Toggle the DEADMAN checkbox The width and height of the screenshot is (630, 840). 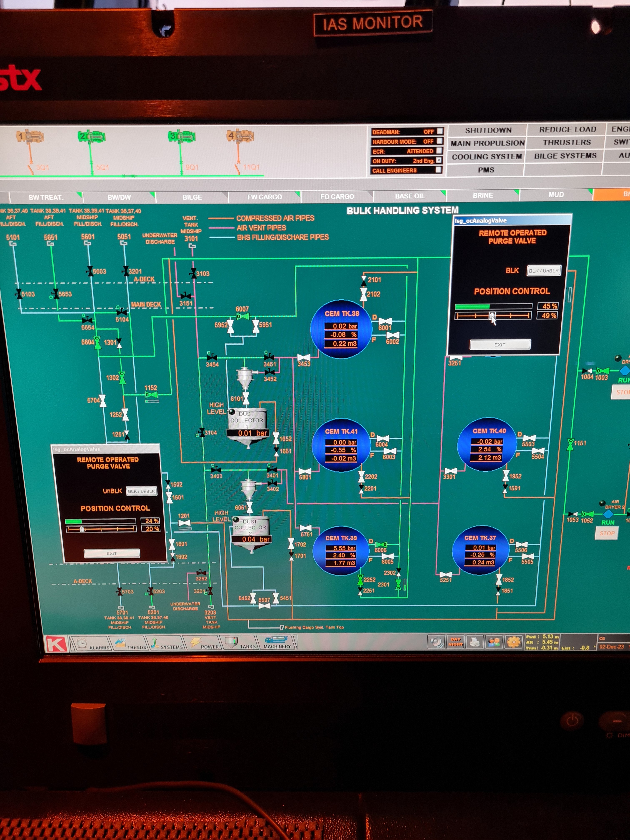tap(439, 131)
